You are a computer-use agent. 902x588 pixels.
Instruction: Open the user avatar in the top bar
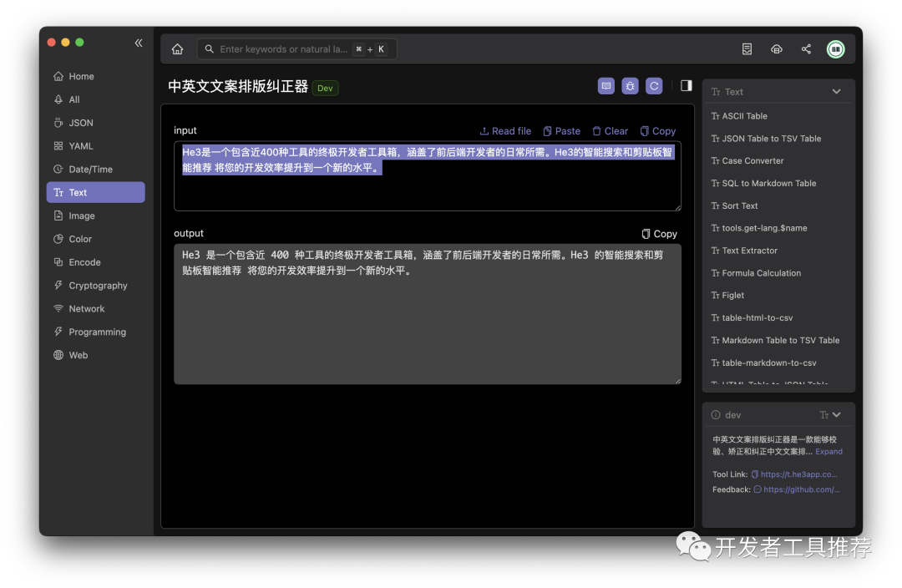point(835,49)
